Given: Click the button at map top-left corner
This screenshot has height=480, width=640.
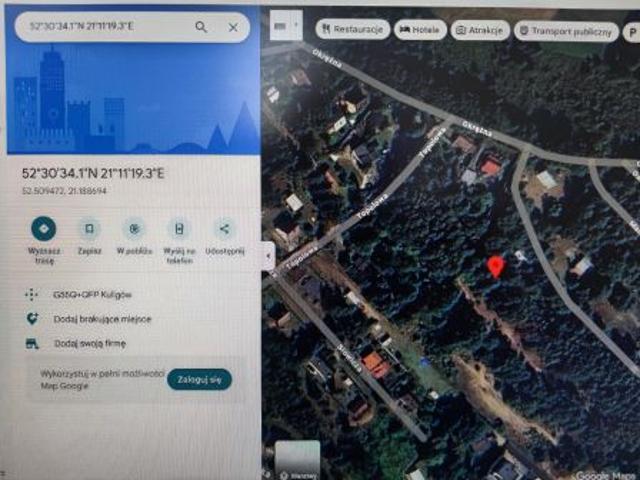Looking at the screenshot, I should [x=286, y=25].
